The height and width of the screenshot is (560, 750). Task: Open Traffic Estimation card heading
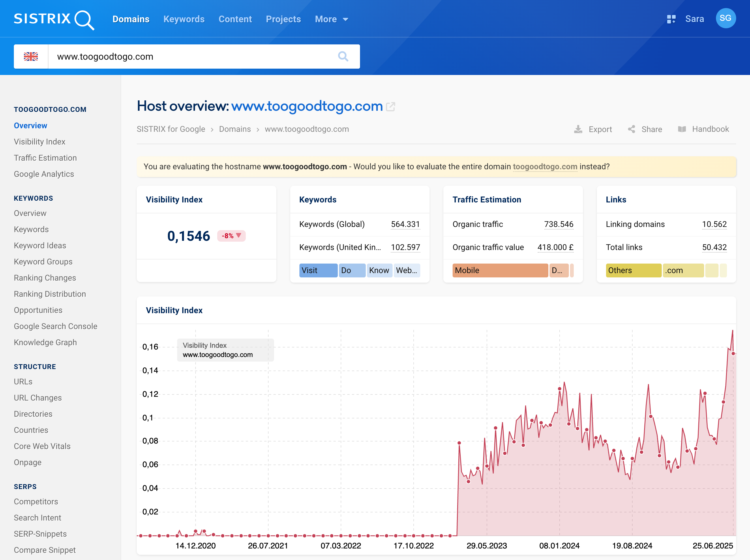(x=487, y=200)
